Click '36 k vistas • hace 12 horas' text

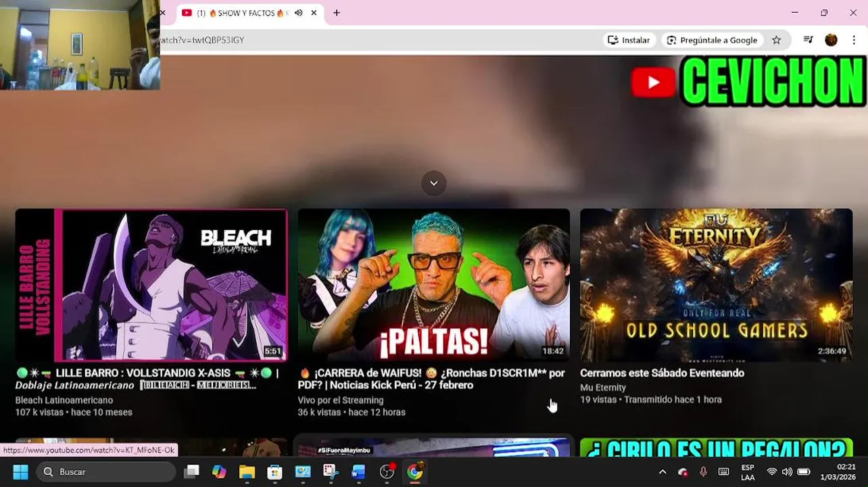point(352,412)
